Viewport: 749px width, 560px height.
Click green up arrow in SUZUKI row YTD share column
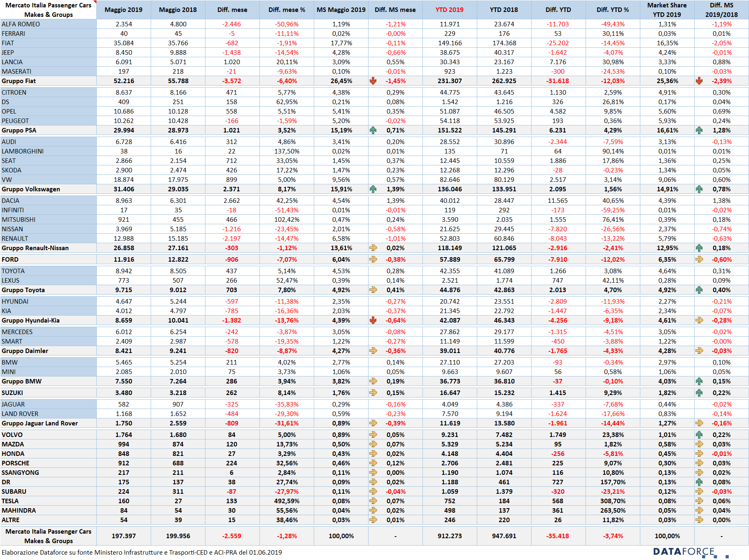point(699,393)
